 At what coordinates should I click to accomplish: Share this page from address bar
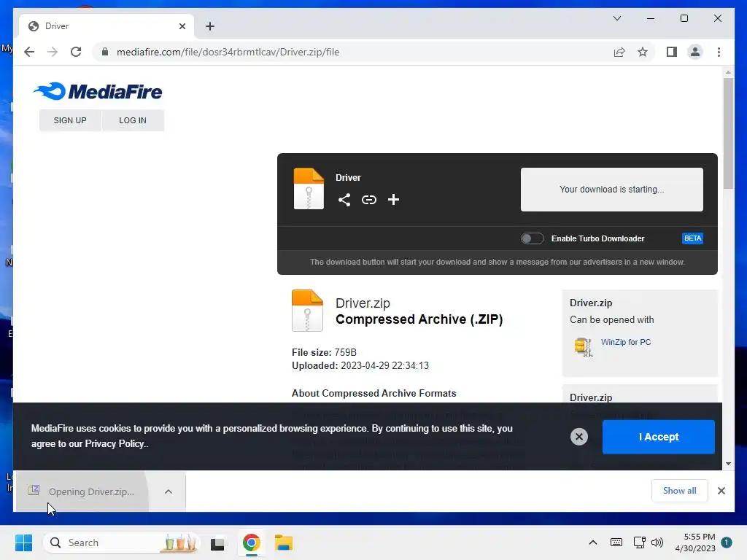point(619,52)
